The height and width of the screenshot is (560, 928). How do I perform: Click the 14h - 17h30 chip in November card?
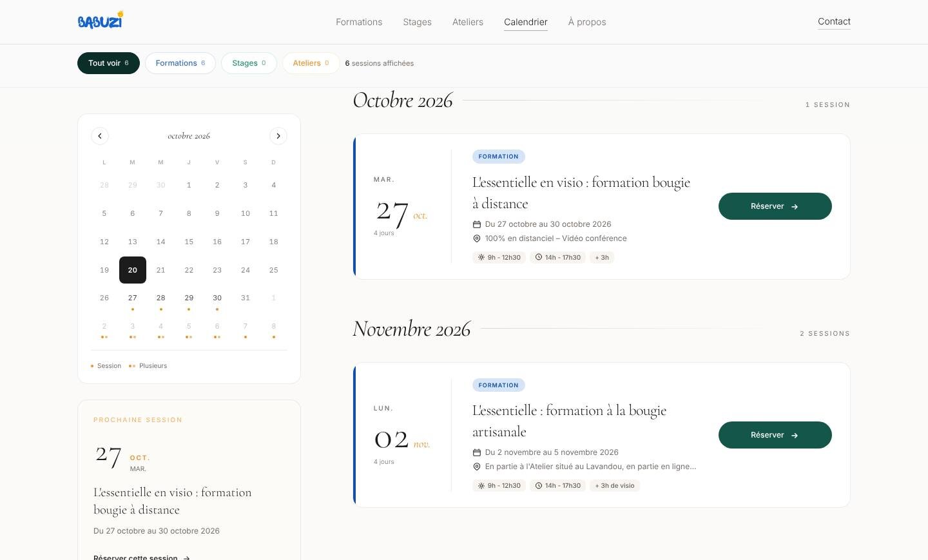pos(558,486)
